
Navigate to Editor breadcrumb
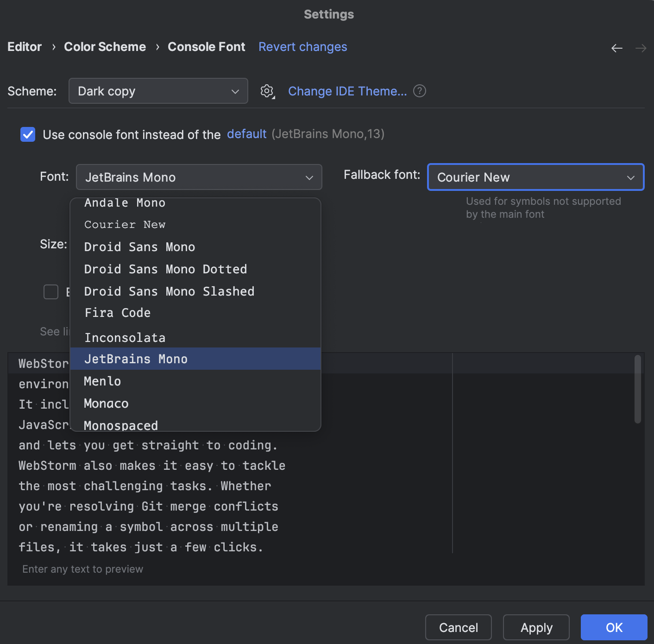(24, 46)
